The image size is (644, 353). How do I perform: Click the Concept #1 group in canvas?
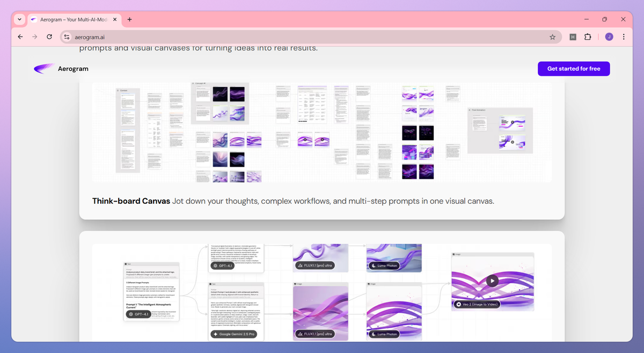tap(219, 103)
